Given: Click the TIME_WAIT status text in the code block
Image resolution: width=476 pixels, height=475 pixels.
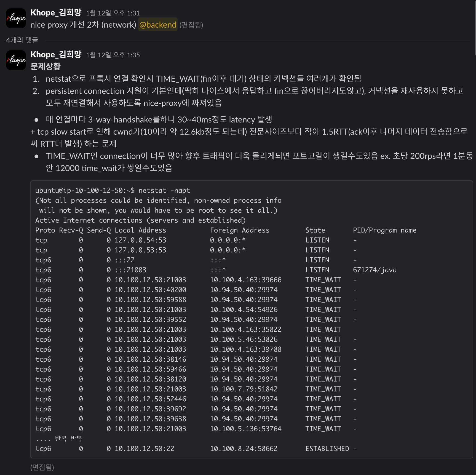Looking at the screenshot, I should (x=323, y=280).
